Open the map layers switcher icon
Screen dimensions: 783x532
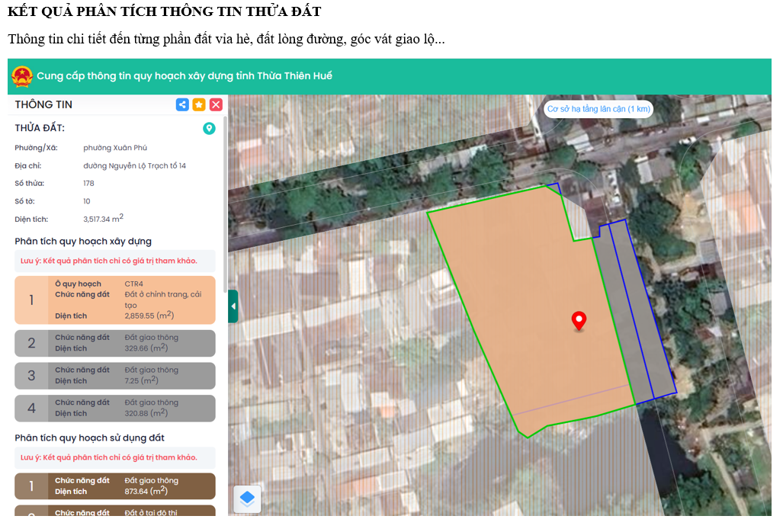(247, 499)
